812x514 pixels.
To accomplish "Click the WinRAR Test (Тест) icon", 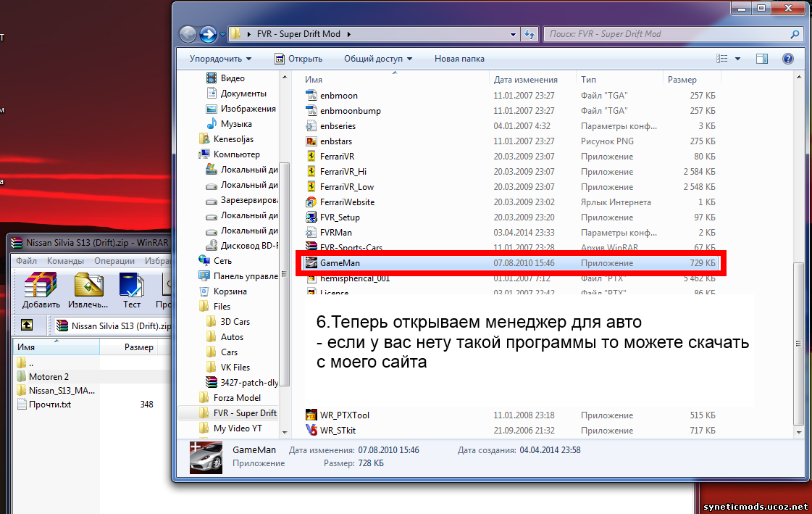I will (131, 290).
